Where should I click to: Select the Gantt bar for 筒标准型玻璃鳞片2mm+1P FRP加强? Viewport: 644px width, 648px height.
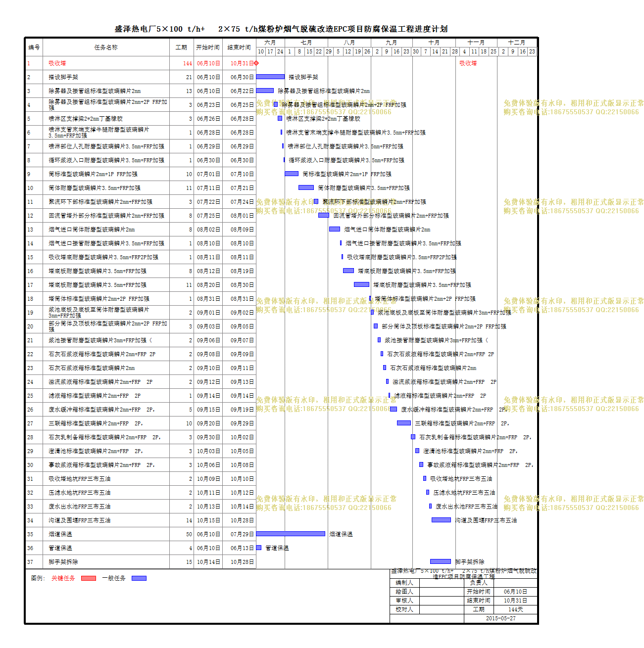point(292,174)
